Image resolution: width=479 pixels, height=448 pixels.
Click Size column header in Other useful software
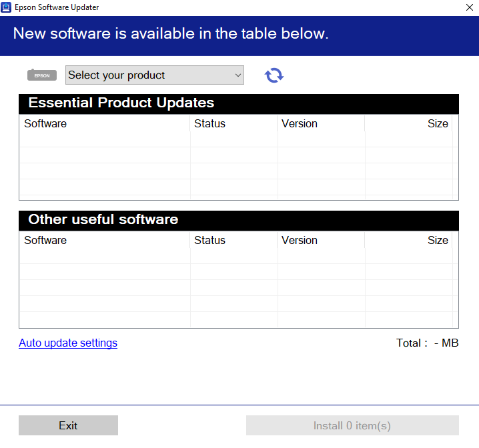tap(408, 240)
